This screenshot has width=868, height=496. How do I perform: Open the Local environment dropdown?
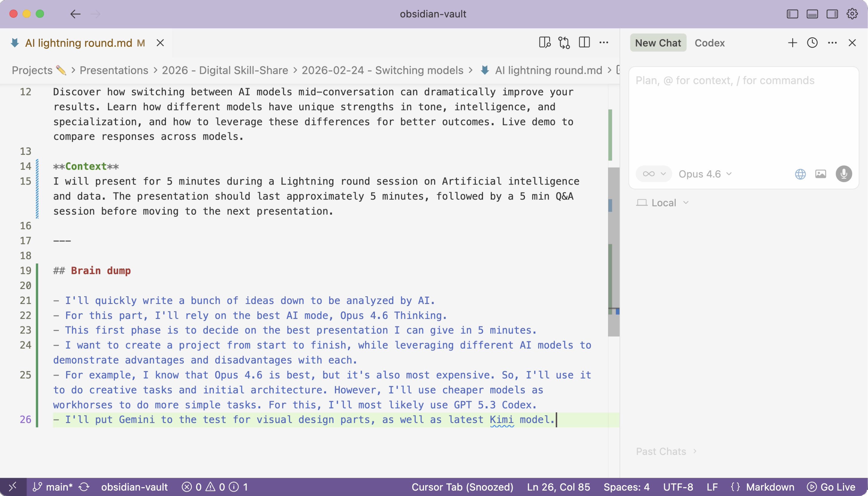click(x=663, y=202)
